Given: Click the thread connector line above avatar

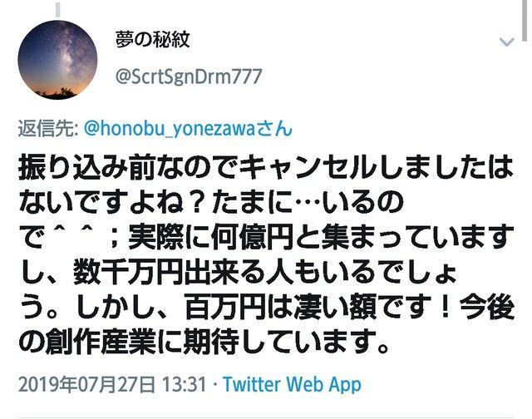Looking at the screenshot, I should tap(57, 9).
